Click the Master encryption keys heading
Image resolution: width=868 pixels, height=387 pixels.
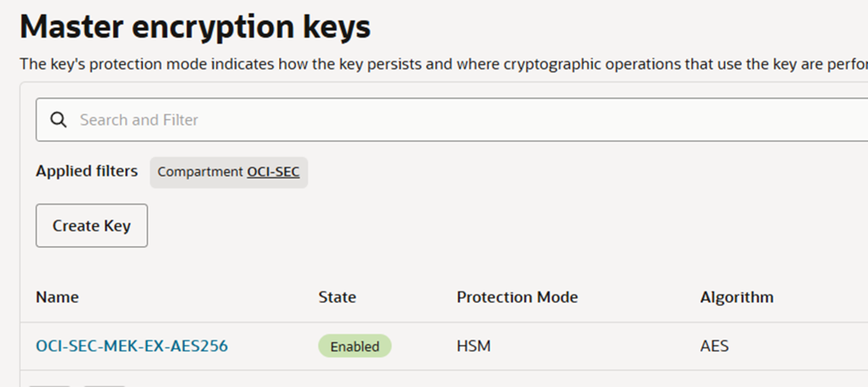pyautogui.click(x=195, y=27)
